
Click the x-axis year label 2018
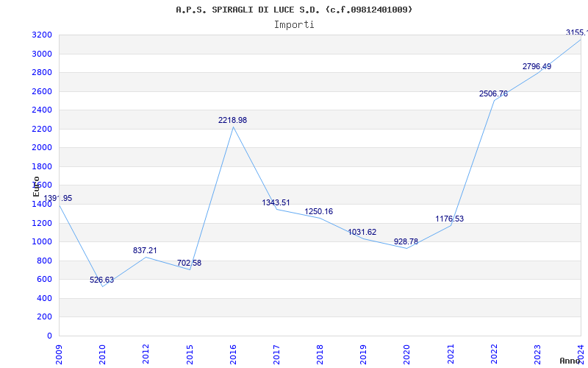click(x=320, y=354)
